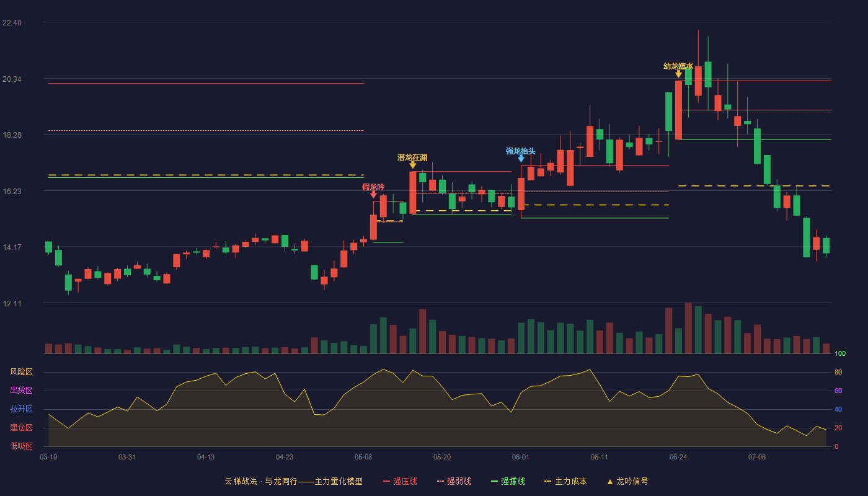Click the 潜龙在渊 signal label
868x496 pixels.
coord(412,157)
